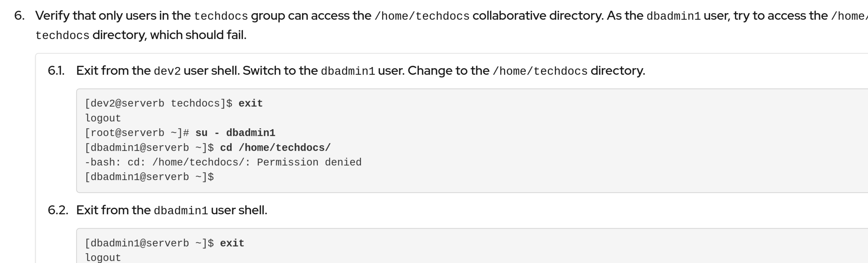
Task: Click 'which should fail' text
Action: 198,35
